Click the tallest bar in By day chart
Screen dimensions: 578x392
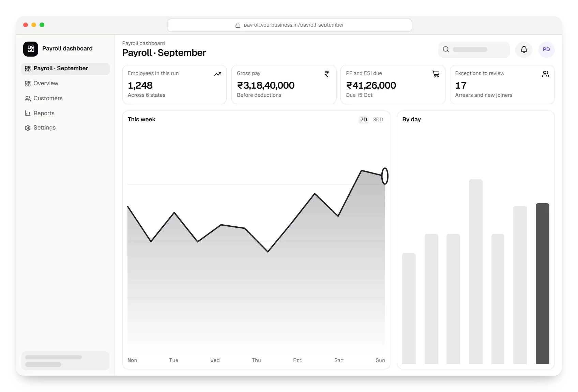click(x=475, y=272)
